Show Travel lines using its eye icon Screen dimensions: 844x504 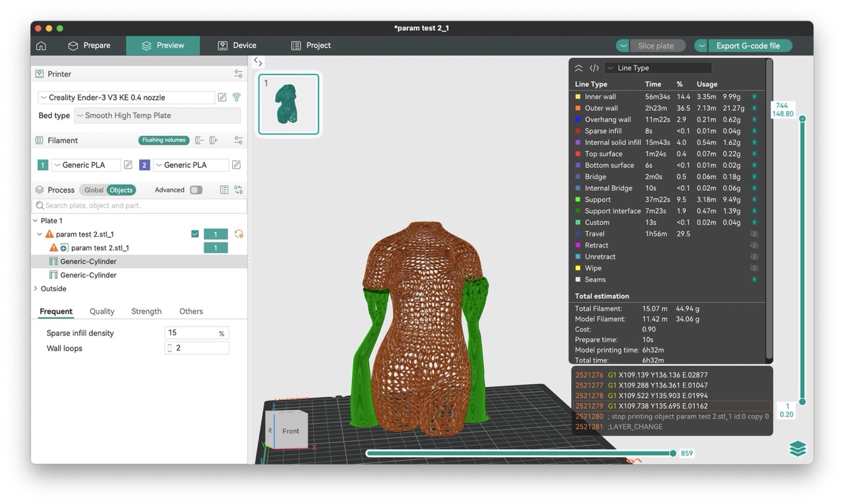pyautogui.click(x=754, y=234)
